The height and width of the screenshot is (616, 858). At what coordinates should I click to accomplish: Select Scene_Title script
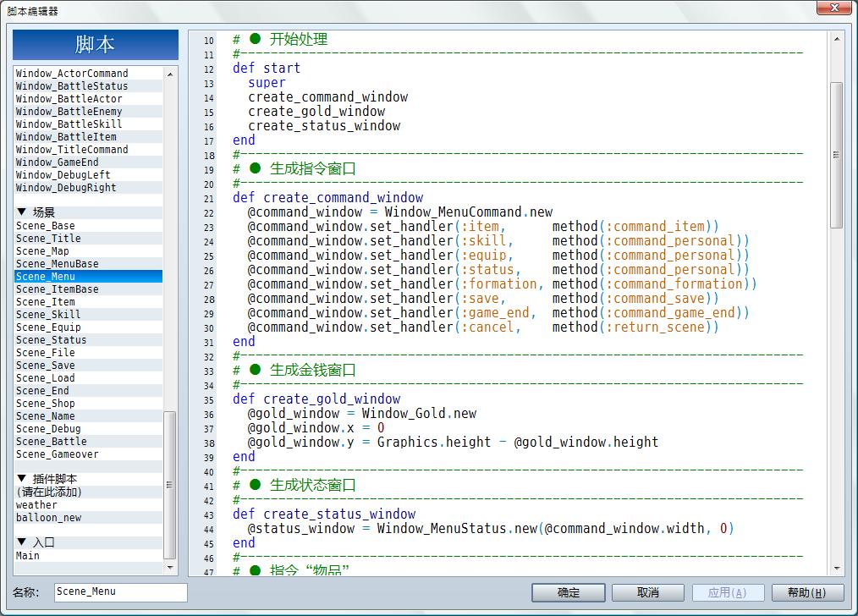[x=88, y=239]
